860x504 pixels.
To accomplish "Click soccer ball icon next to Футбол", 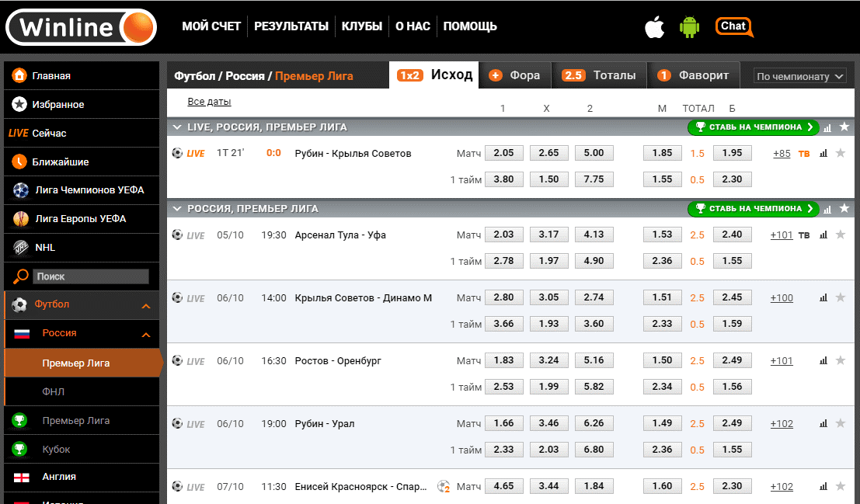I will [x=19, y=305].
